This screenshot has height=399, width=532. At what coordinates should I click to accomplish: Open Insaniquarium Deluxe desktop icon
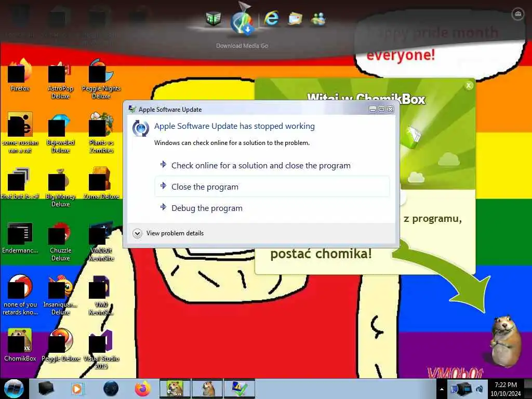[60, 295]
